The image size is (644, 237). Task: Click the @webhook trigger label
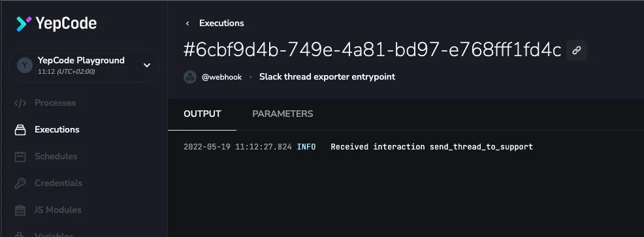click(222, 77)
